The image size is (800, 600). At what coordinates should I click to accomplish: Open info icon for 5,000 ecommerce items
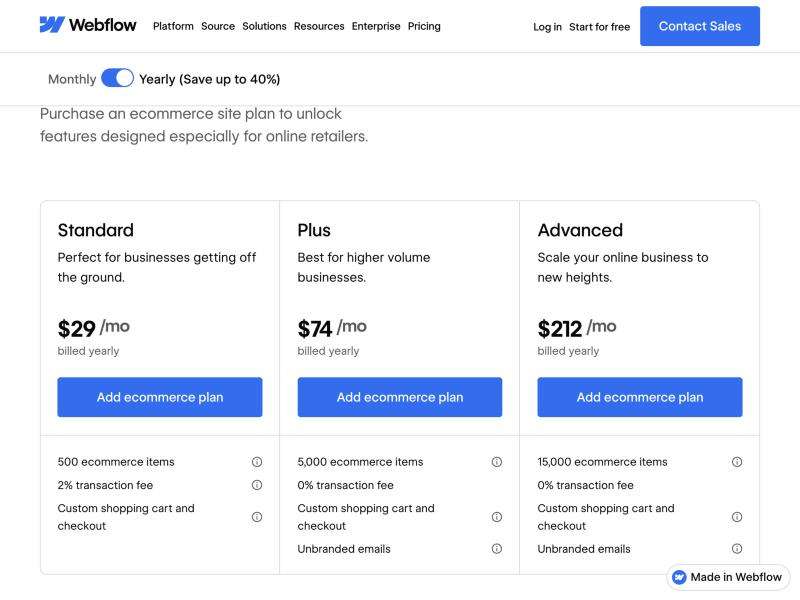coord(497,462)
